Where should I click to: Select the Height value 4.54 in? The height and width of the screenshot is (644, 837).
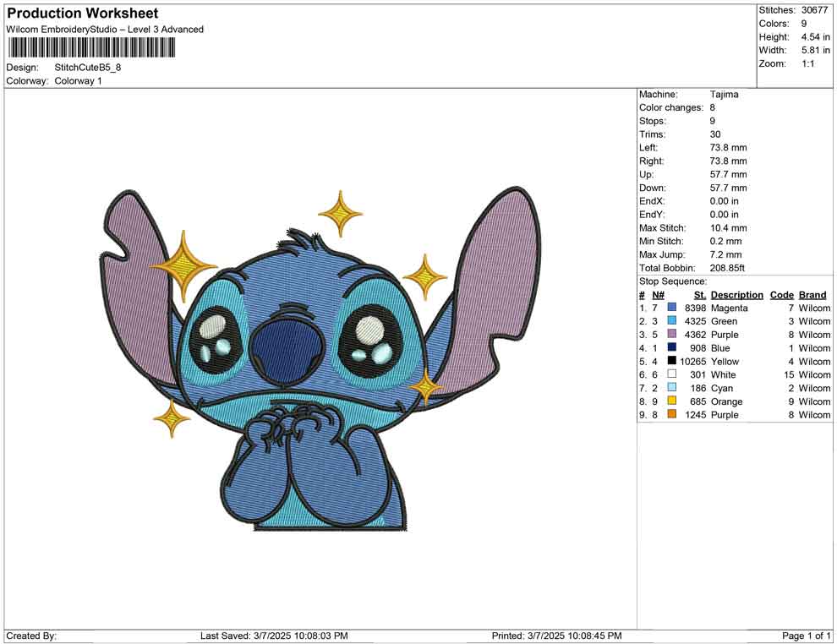click(x=815, y=37)
